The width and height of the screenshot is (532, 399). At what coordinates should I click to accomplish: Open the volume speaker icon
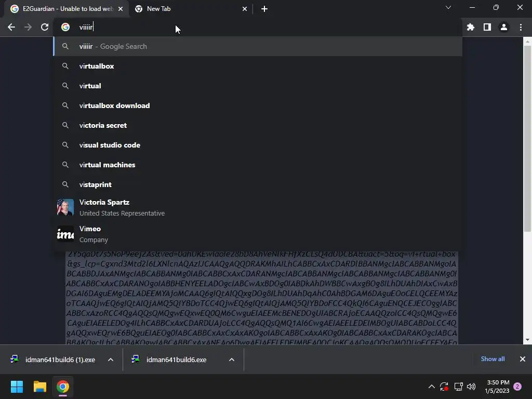pos(471,387)
